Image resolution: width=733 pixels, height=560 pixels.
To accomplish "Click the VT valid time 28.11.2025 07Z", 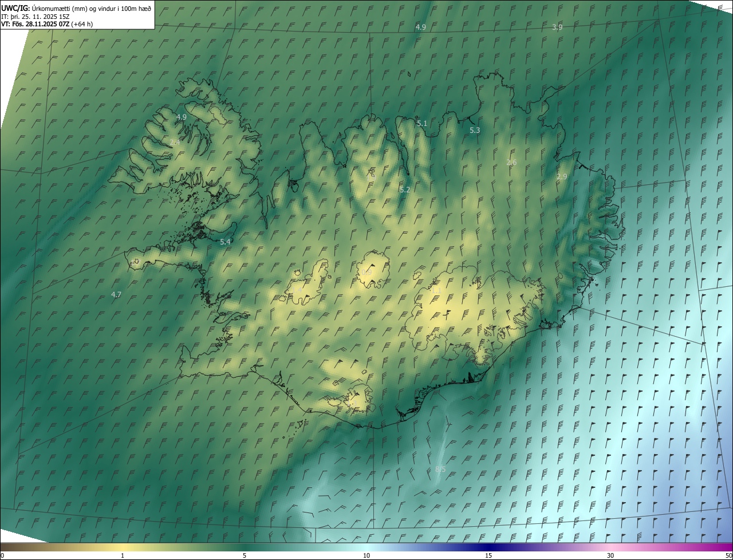I will (46, 24).
